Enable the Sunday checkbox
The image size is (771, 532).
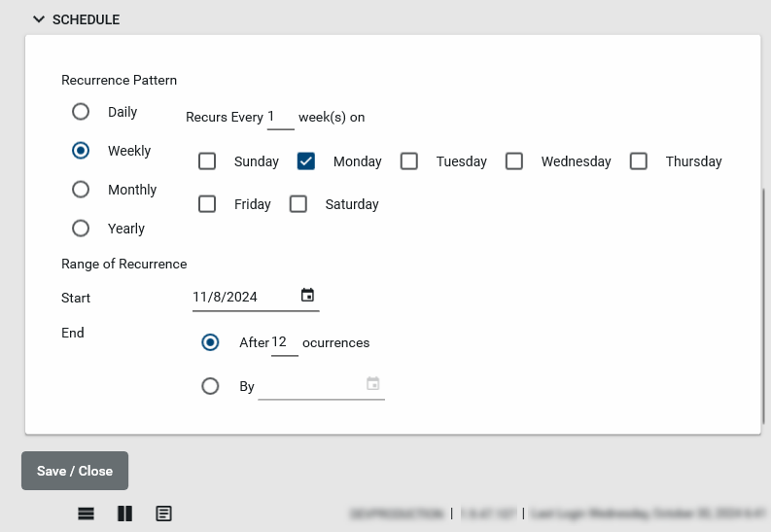tap(207, 161)
